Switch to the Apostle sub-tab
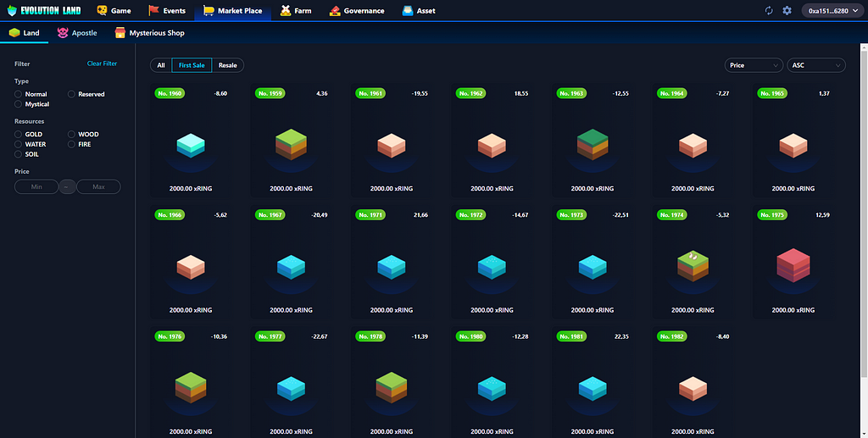 point(77,33)
